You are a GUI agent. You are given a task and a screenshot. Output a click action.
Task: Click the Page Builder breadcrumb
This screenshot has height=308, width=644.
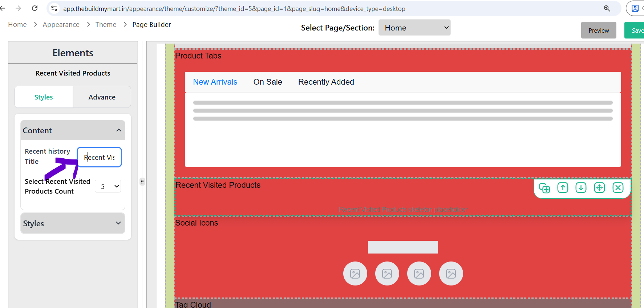(x=151, y=25)
